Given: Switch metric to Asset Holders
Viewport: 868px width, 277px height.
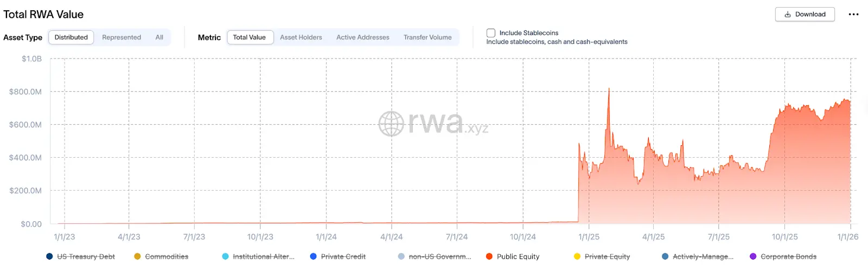Looking at the screenshot, I should (301, 37).
